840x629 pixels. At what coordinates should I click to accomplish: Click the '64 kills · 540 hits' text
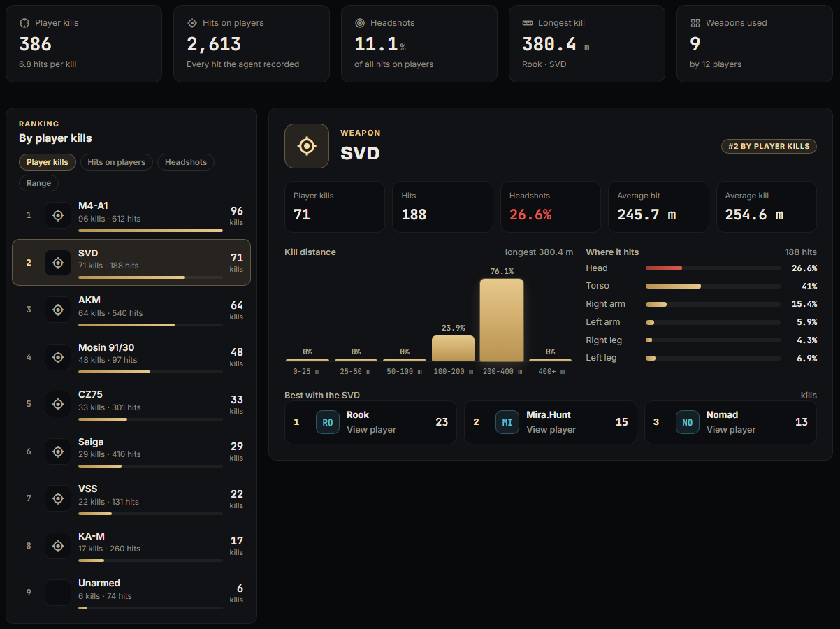click(110, 313)
